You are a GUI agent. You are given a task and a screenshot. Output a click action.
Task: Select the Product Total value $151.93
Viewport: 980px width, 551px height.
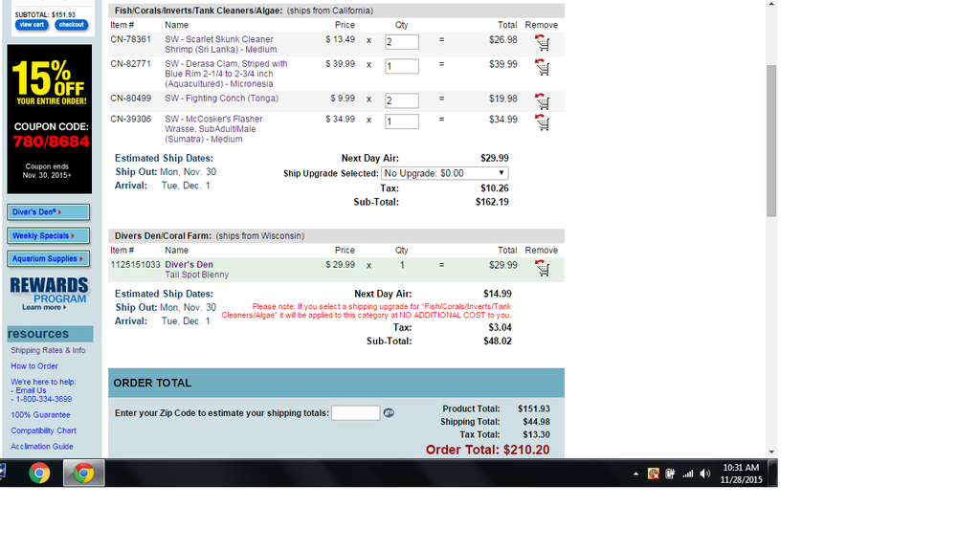click(534, 408)
